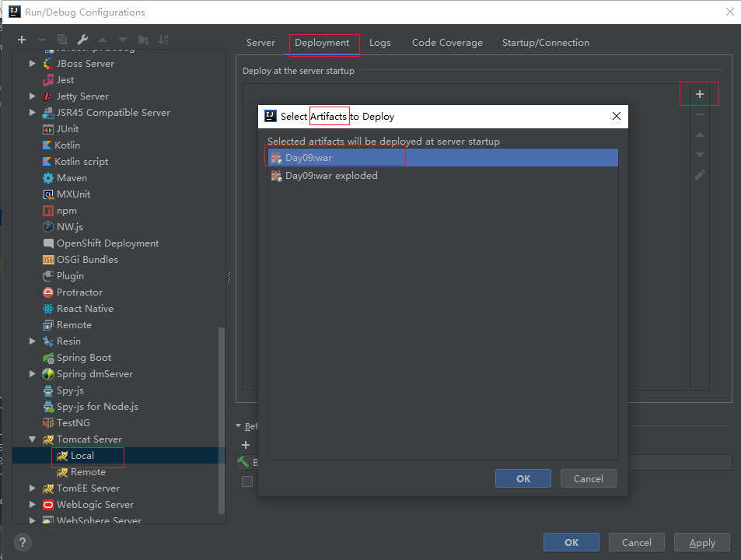Viewport: 741px width, 560px height.
Task: Click the Maven configuration icon
Action: pyautogui.click(x=48, y=178)
